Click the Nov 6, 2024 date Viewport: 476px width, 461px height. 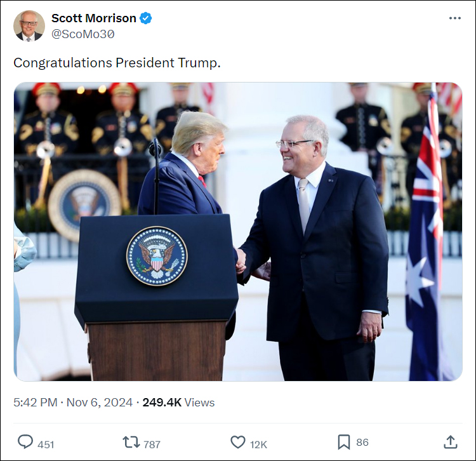click(100, 403)
